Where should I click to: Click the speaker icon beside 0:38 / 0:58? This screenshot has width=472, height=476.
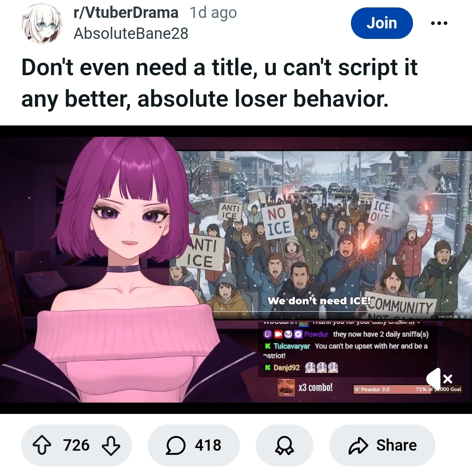[x=456, y=316]
